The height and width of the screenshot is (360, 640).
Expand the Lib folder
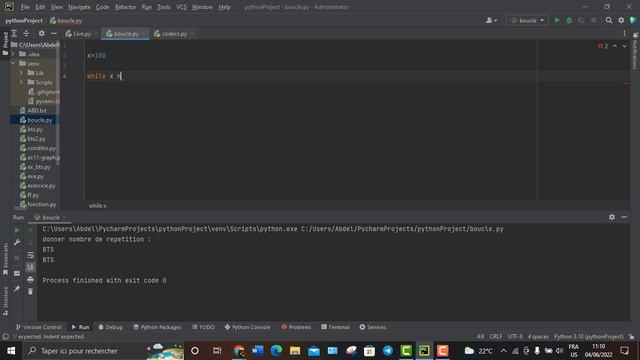pyautogui.click(x=21, y=73)
